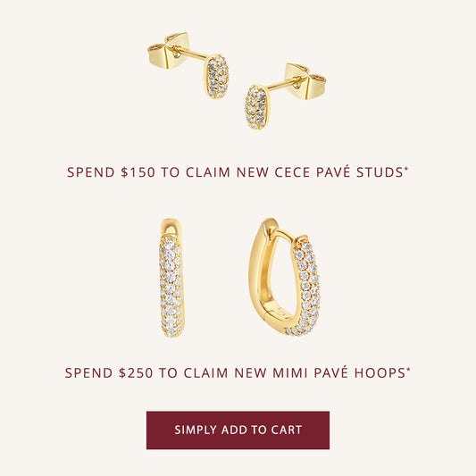The width and height of the screenshot is (476, 476).
Task: Open the Spend $150 Cece studs offer text
Action: coord(238,171)
